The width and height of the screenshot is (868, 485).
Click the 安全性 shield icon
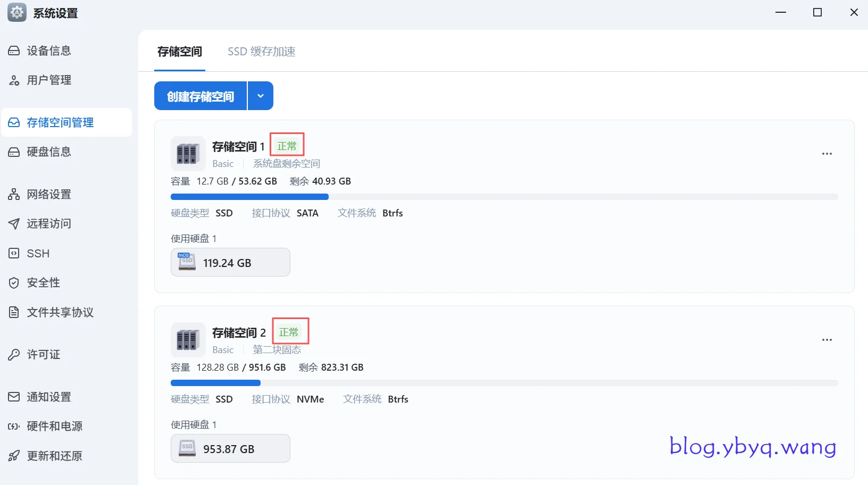[x=14, y=283]
